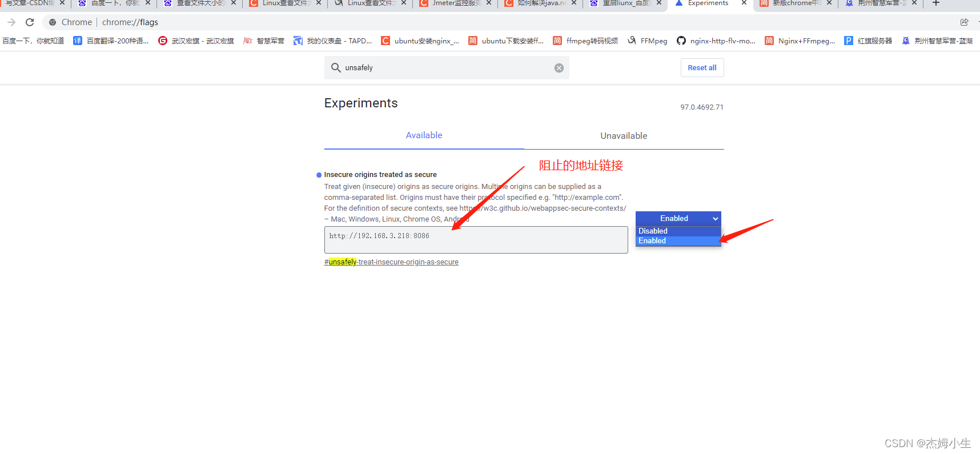Screen dimensions: 980x454
Task: Open ubuntu安装nginx bookmark
Action: (x=420, y=41)
